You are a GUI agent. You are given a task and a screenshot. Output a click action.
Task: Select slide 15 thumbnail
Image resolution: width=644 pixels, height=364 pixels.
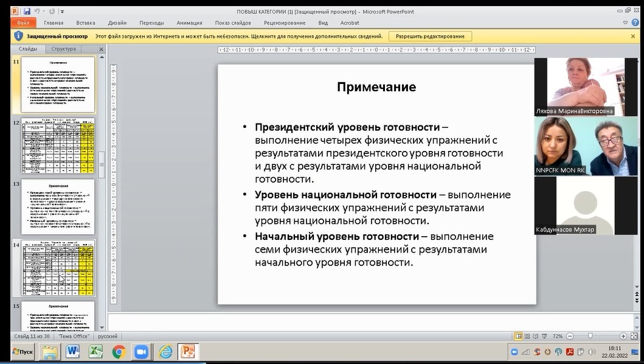tap(58, 316)
